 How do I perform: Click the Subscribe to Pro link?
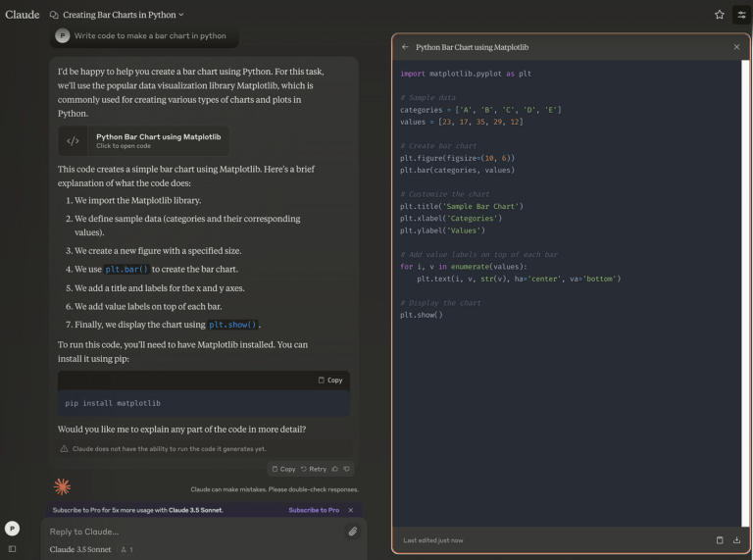[314, 510]
